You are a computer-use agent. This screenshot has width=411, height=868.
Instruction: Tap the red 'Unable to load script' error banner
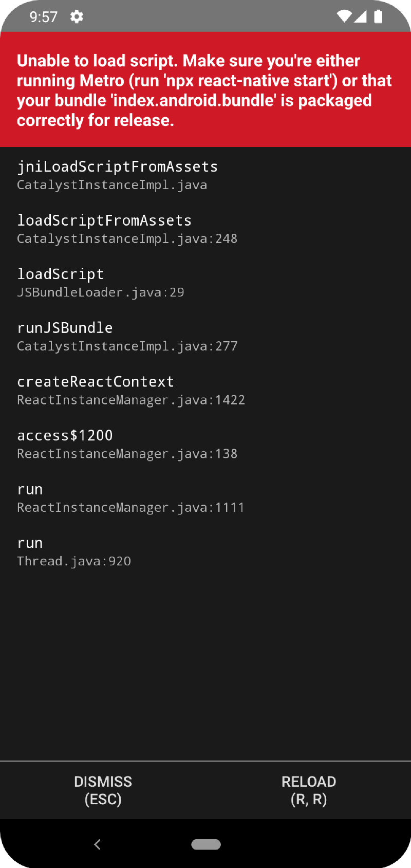(x=206, y=90)
